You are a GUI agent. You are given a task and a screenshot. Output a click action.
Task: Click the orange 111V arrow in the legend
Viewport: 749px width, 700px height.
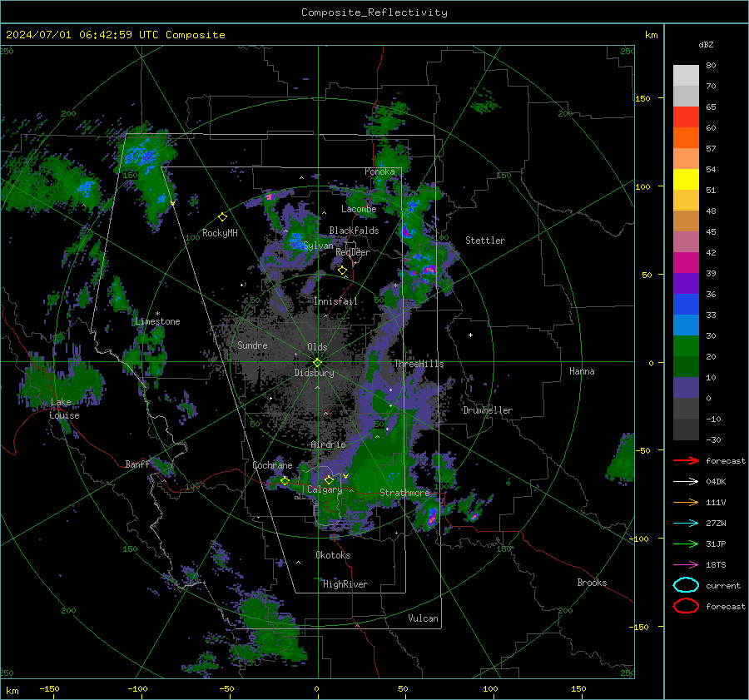pyautogui.click(x=686, y=502)
